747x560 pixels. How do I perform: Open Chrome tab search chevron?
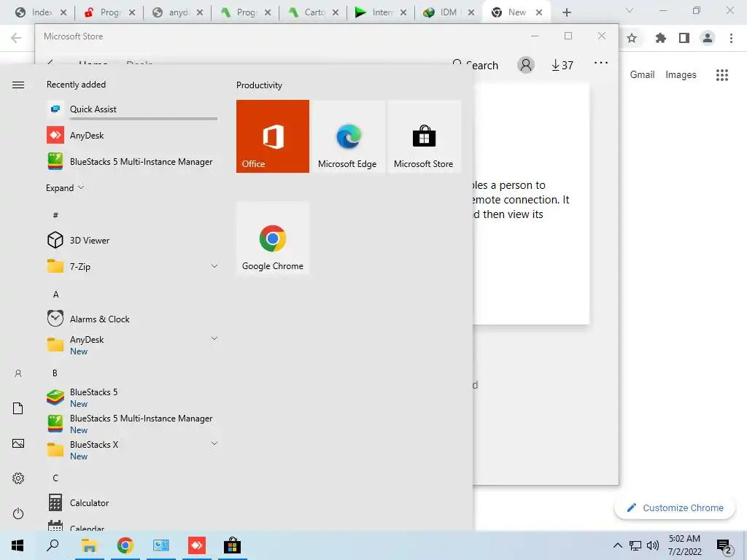pos(630,10)
